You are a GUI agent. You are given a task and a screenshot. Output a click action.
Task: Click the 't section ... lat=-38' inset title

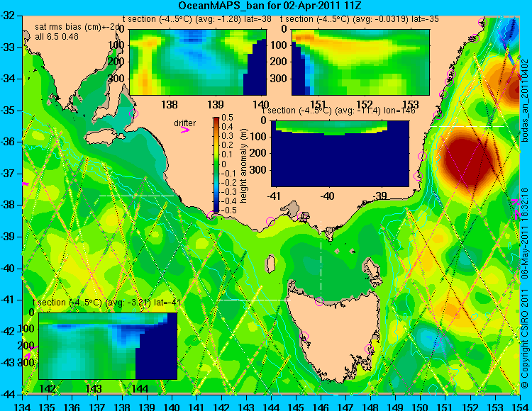197,19
